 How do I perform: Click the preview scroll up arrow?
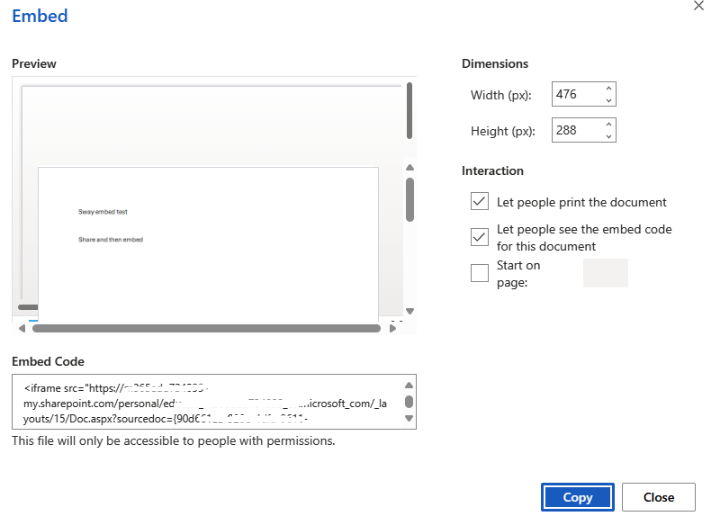pyautogui.click(x=409, y=167)
